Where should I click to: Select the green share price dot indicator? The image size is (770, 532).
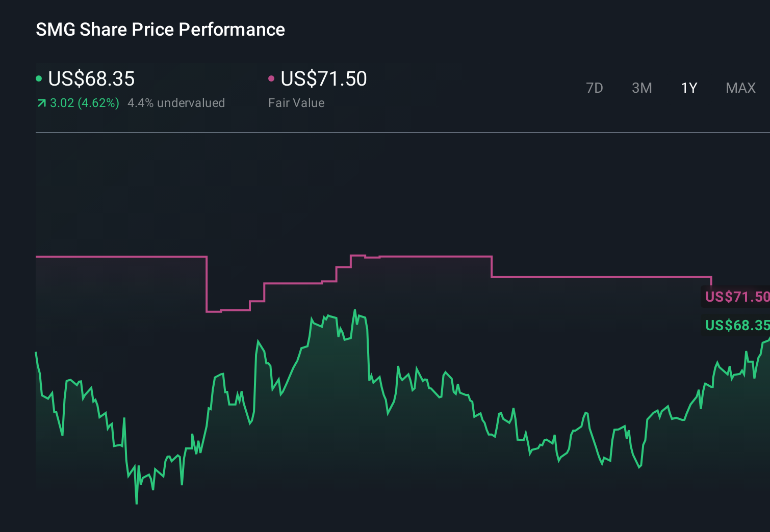(x=39, y=77)
